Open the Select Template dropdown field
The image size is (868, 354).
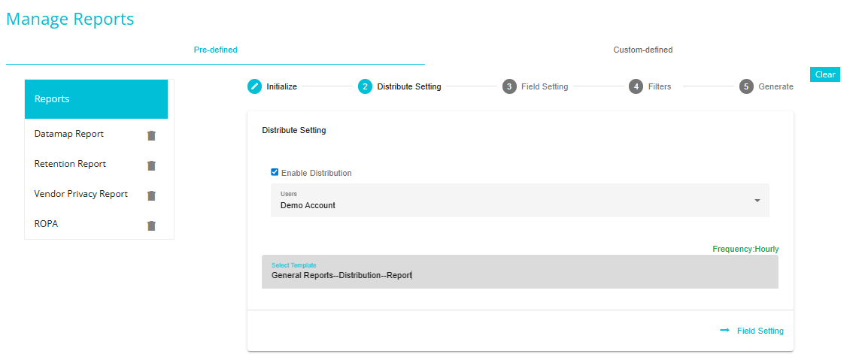pyautogui.click(x=520, y=271)
